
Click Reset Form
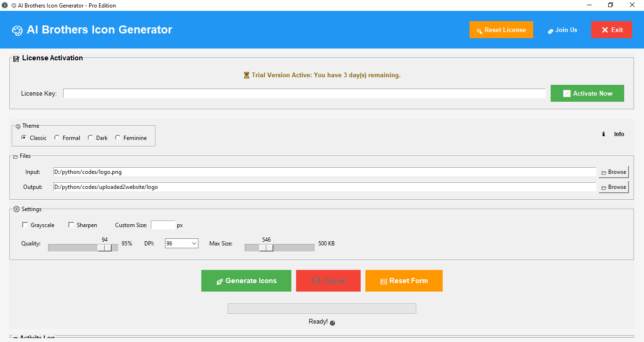404,281
